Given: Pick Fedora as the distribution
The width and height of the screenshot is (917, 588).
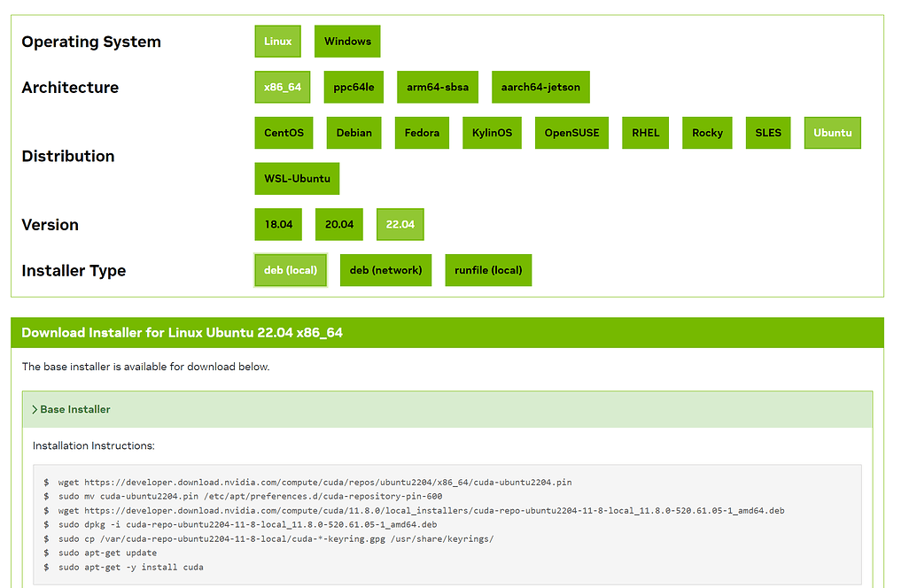Looking at the screenshot, I should pyautogui.click(x=422, y=133).
